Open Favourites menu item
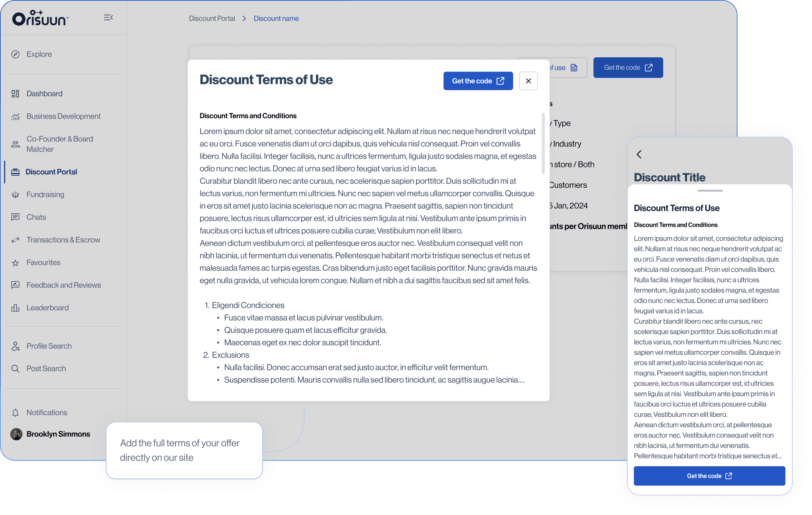Screen dimensions: 812x515 [43, 263]
